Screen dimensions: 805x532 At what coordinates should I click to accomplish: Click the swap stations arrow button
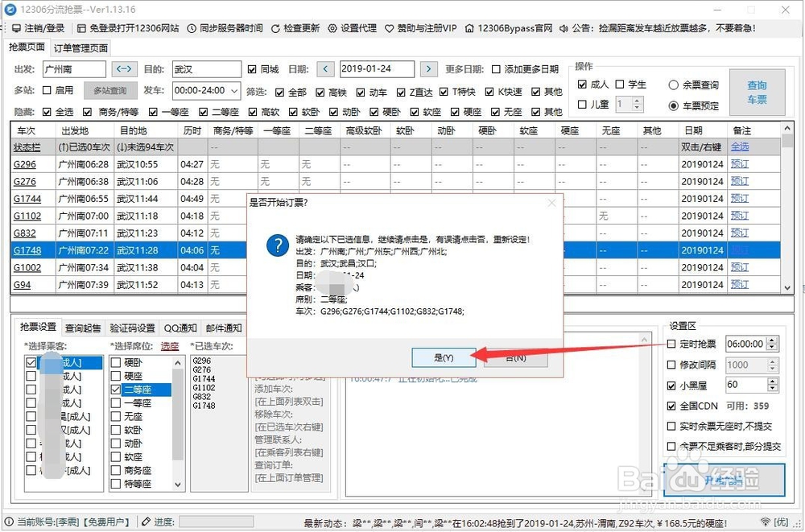[124, 68]
